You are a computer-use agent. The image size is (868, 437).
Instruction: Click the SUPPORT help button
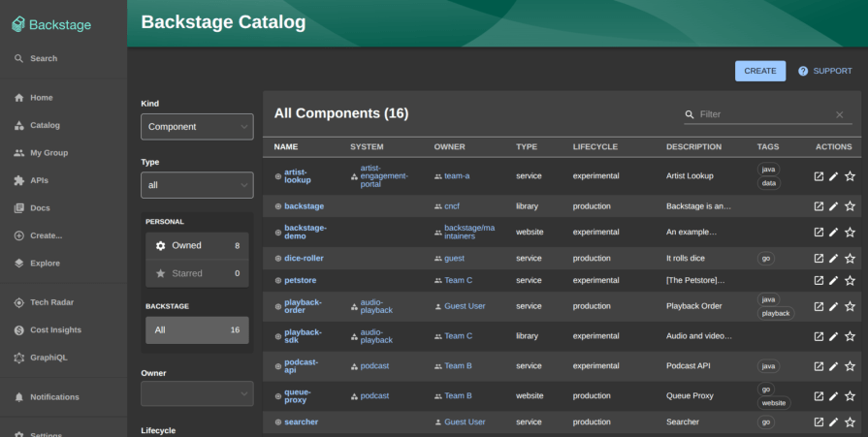pos(824,71)
